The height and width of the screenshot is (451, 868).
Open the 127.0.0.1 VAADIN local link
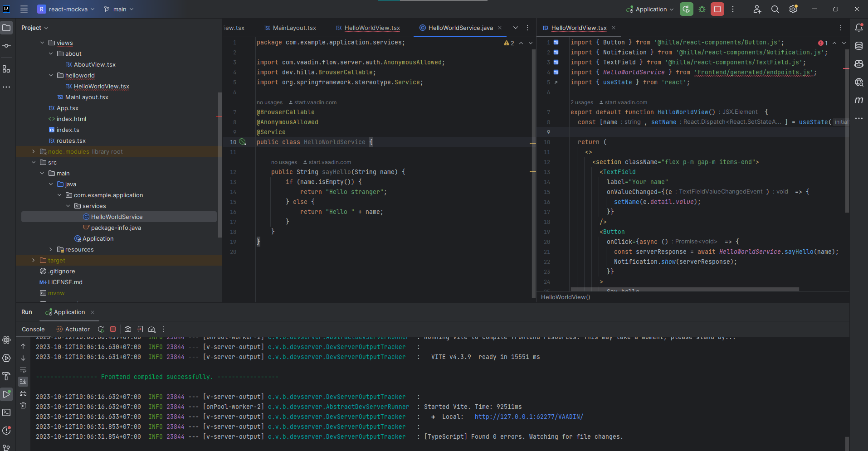[x=529, y=417]
